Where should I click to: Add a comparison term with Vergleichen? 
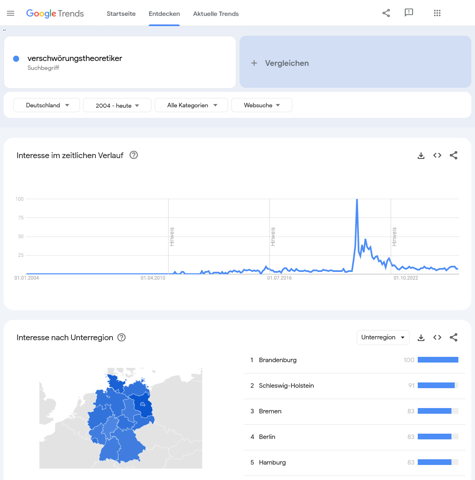point(355,62)
